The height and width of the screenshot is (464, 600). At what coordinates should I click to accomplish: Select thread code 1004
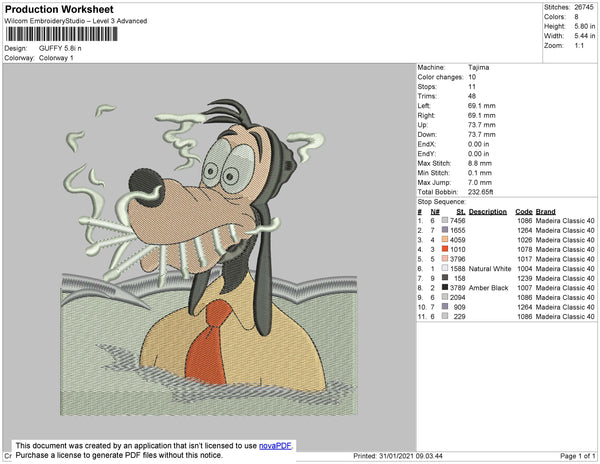(x=525, y=269)
